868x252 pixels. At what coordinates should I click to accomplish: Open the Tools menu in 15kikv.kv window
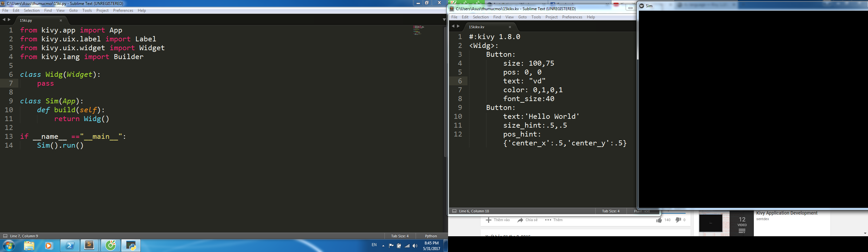click(x=536, y=17)
